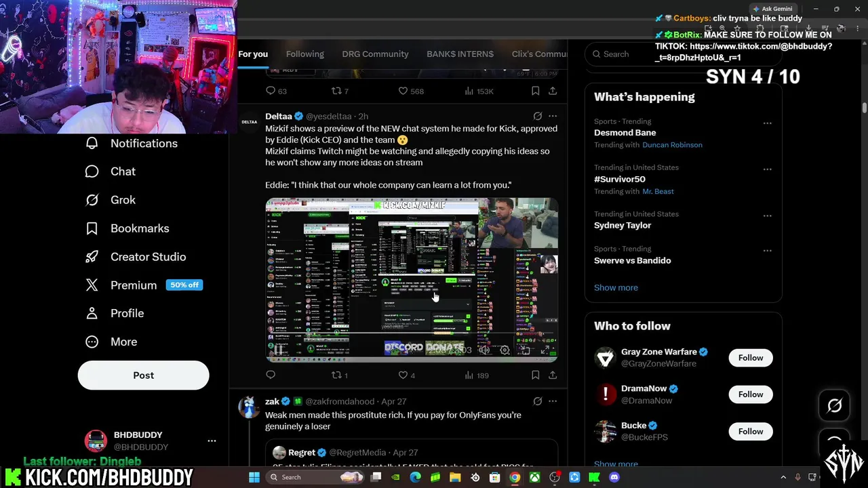Open Creator Studio rocket item
Screen dimensions: 868x488
click(135, 257)
